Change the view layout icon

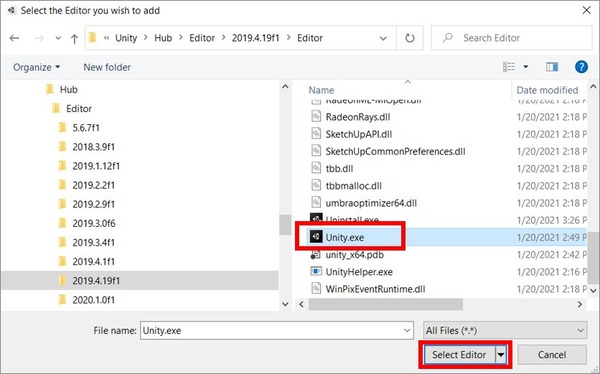tap(509, 67)
